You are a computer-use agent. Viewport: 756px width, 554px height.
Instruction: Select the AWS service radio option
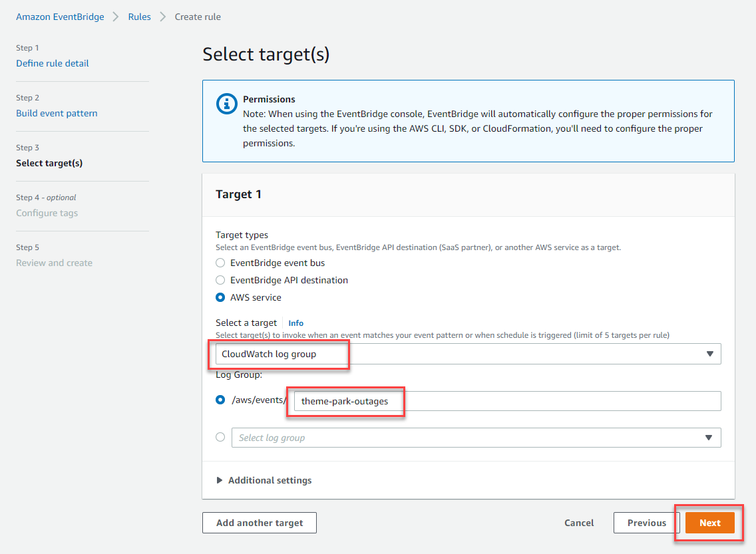coord(220,298)
